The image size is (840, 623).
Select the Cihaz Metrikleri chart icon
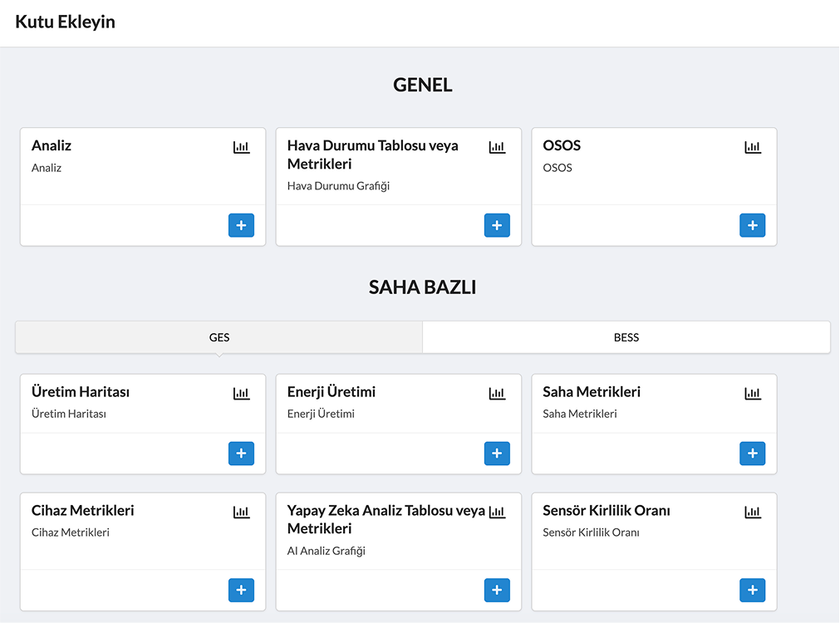pos(241,513)
